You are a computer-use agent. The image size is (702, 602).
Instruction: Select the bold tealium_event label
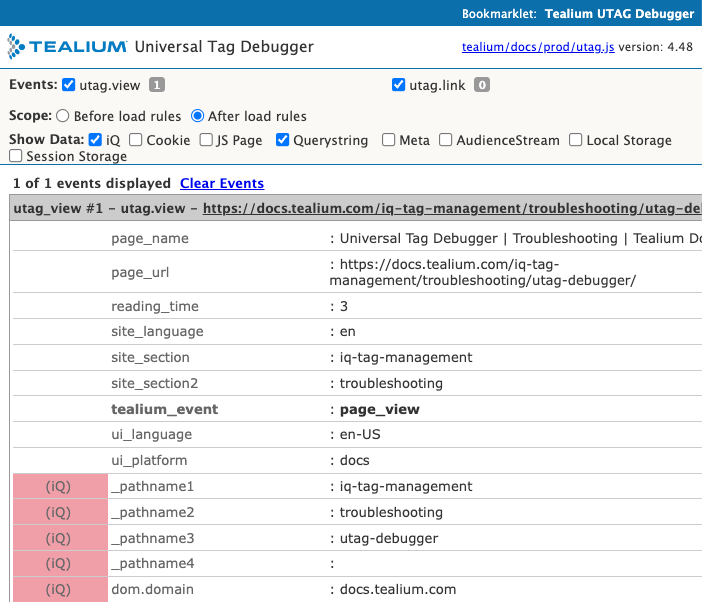click(165, 409)
